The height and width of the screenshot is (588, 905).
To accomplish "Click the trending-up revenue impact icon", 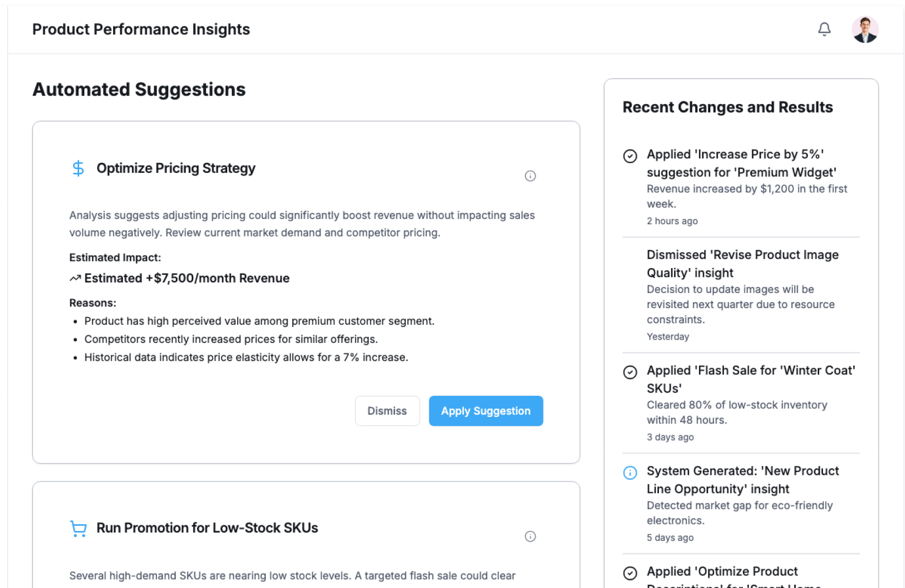I will pos(75,278).
